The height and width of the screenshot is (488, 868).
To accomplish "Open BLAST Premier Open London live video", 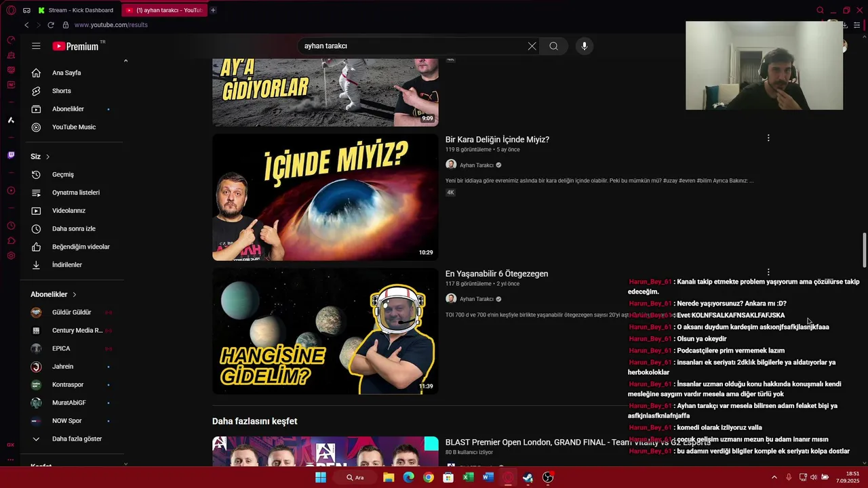I will coord(578,442).
